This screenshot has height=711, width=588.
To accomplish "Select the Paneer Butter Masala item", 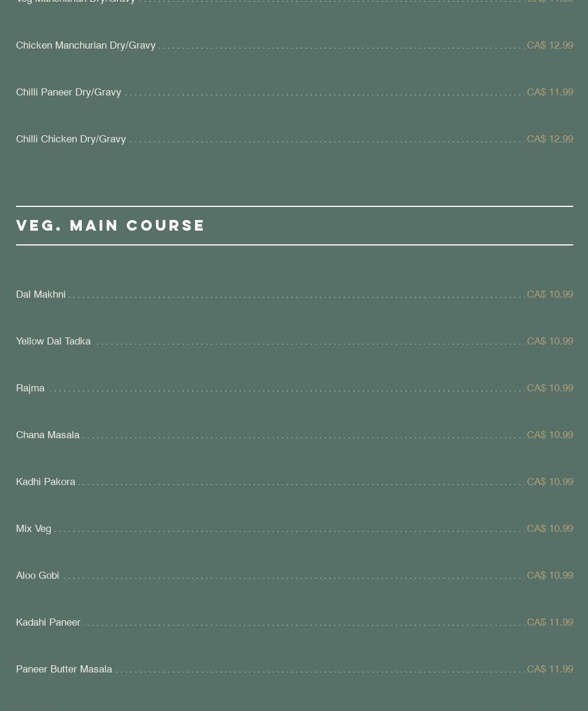I will (64, 669).
